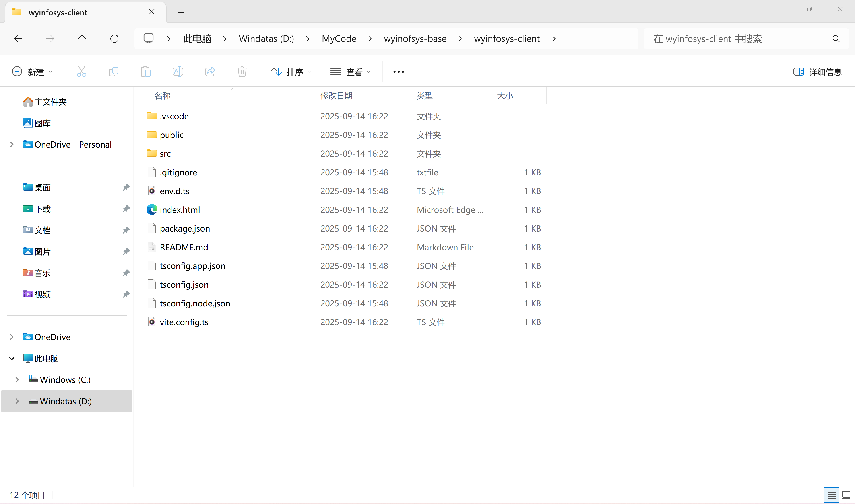Switch to large thumbnails view in status bar
Screen dimensions: 855x504
click(x=846, y=495)
